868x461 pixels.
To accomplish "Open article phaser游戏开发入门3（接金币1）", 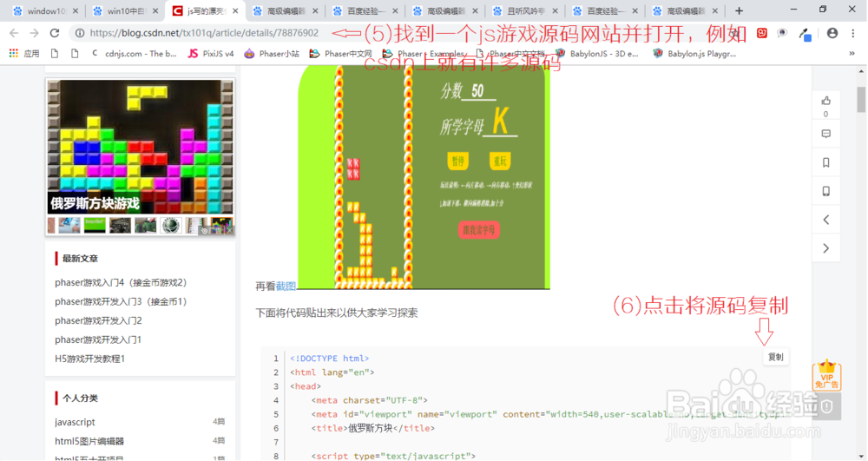I will (x=121, y=301).
